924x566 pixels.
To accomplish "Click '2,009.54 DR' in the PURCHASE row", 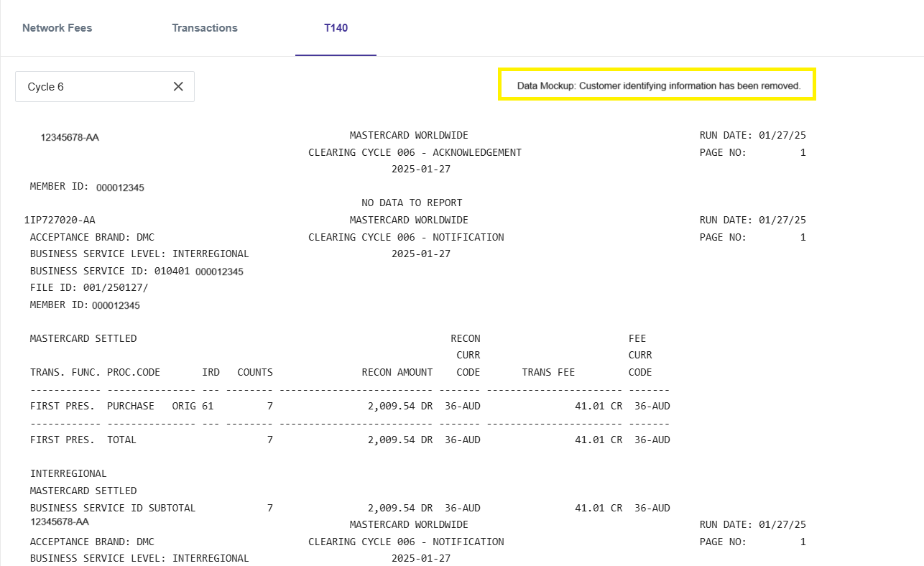I will tap(400, 406).
